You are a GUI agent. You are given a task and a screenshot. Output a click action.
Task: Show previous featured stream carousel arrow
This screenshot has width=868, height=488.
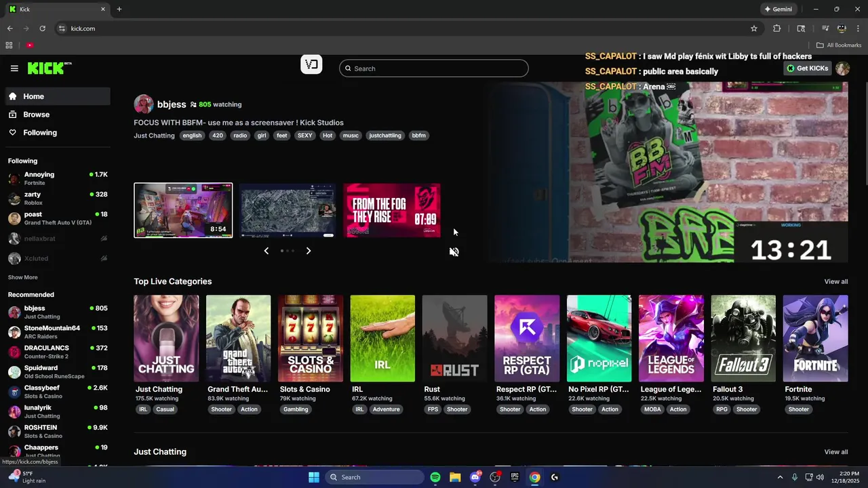pos(266,251)
